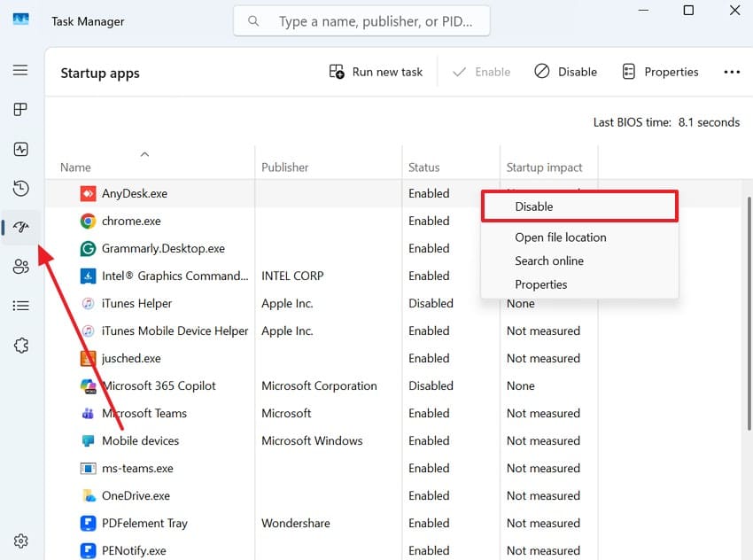Choose Disable in the context menu

click(579, 206)
